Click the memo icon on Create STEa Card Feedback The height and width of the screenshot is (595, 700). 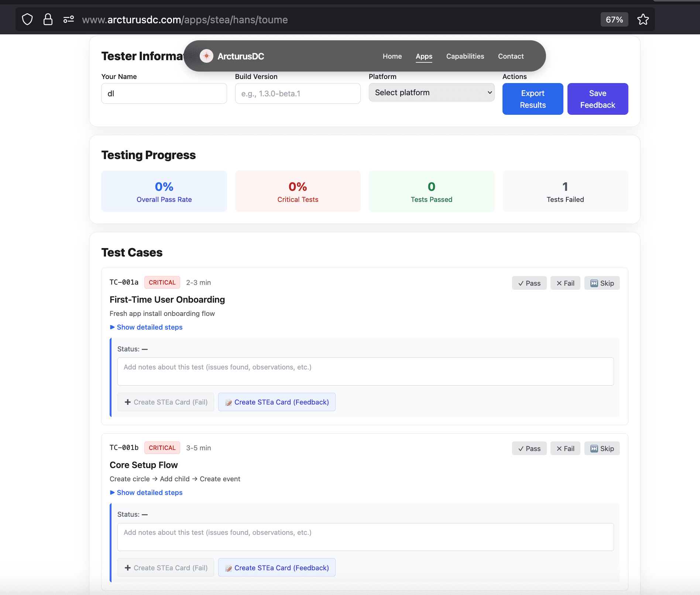pos(229,402)
